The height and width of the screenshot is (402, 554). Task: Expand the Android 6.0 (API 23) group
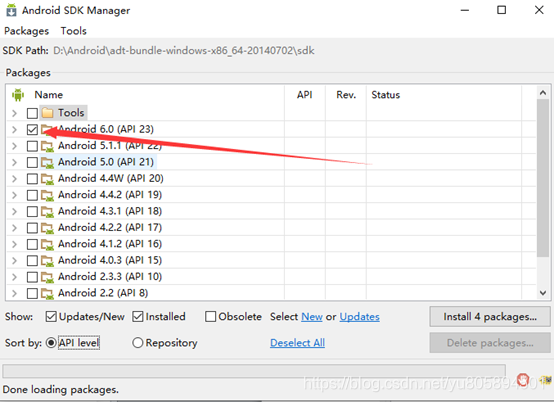coord(14,130)
